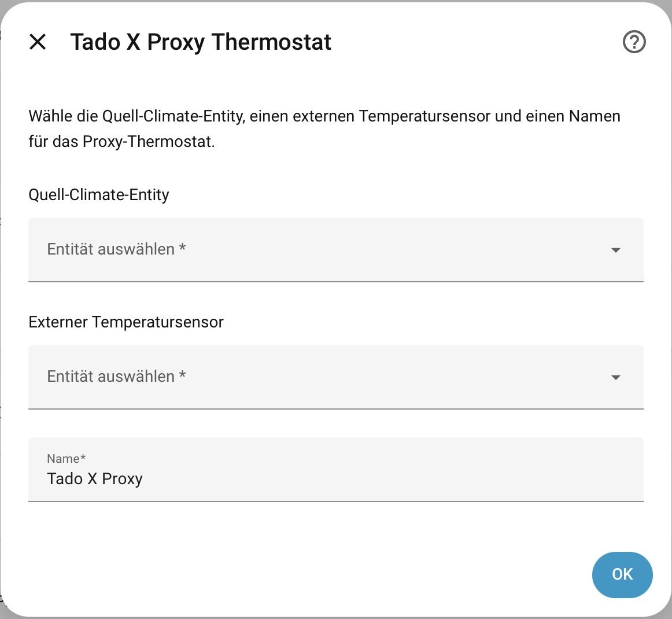Viewport: 672px width, 619px height.
Task: Close the Tado X Proxy Thermostat dialog
Action: tap(38, 42)
